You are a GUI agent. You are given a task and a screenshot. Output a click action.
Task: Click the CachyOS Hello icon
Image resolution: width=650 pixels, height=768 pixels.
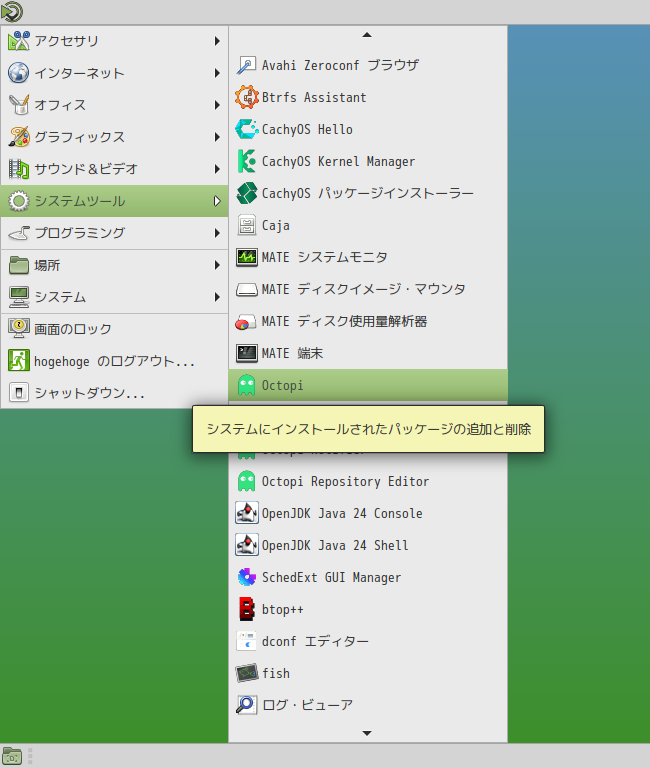tap(246, 129)
